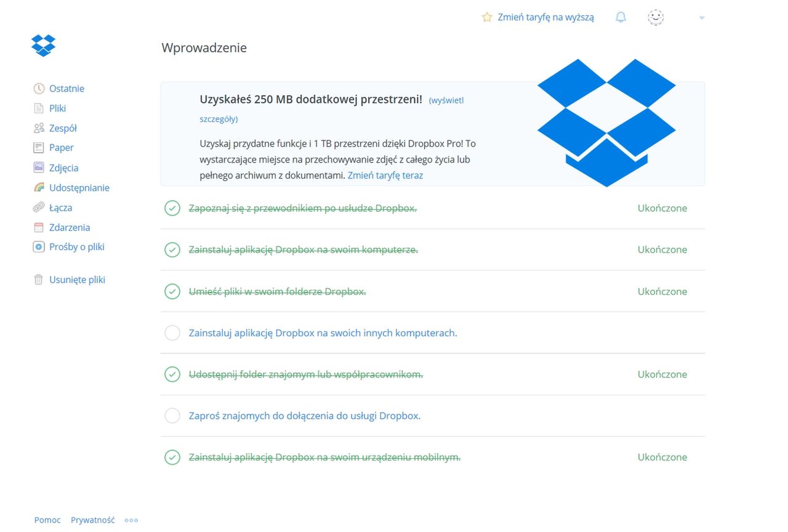Click the file icon beside Pliki
The width and height of the screenshot is (788, 532).
(x=39, y=108)
